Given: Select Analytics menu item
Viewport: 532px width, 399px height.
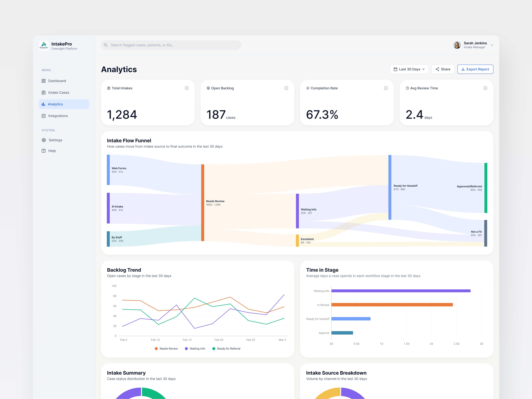Looking at the screenshot, I should 64,104.
